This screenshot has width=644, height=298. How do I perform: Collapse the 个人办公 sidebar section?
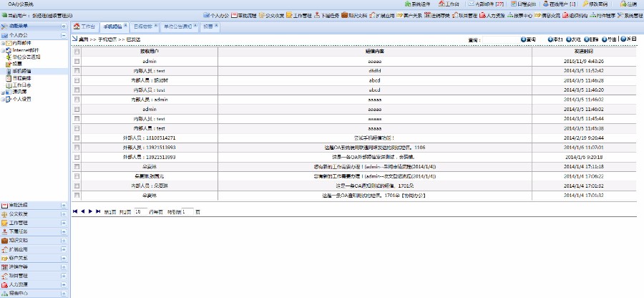coord(64,36)
